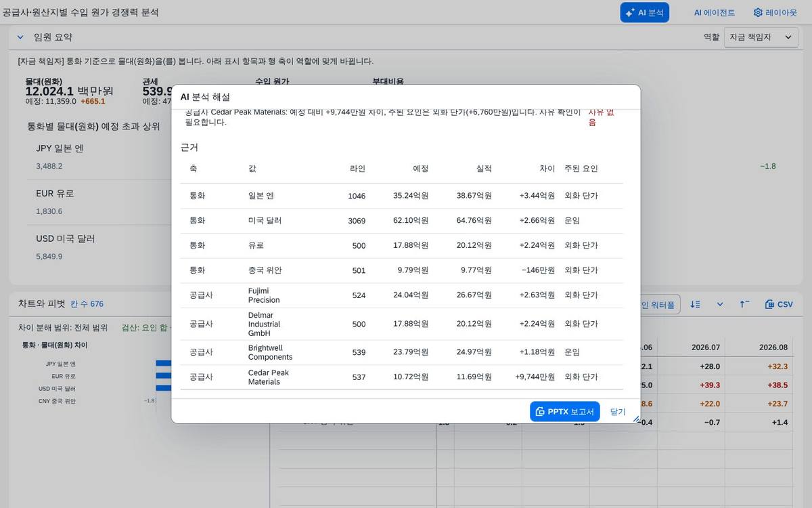Click the +3.44억원 difference cell
The image size is (812, 508).
click(537, 196)
